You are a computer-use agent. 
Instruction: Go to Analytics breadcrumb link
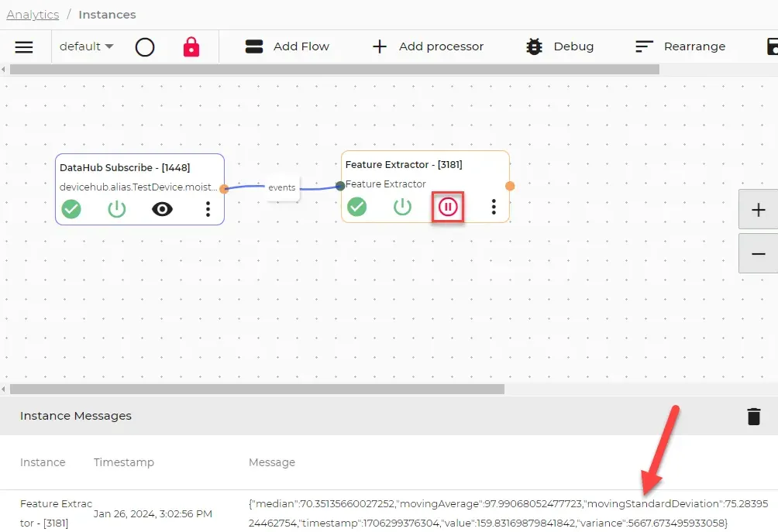(33, 15)
